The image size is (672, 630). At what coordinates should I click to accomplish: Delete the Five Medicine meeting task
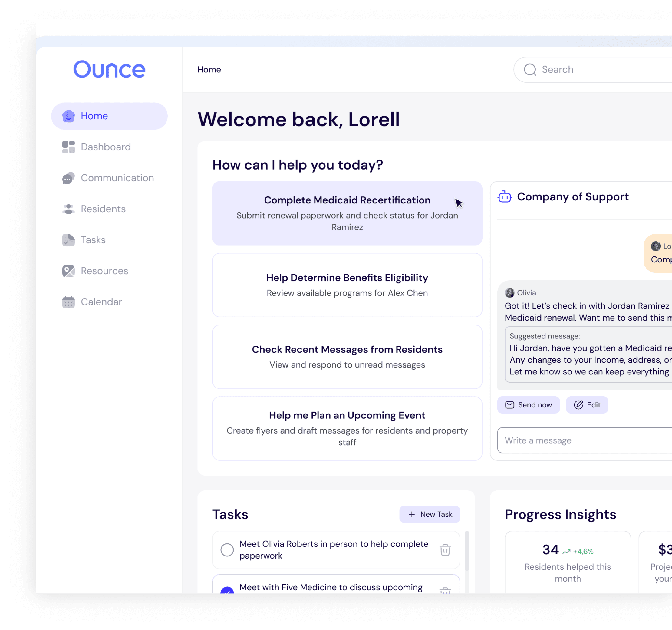tap(445, 590)
